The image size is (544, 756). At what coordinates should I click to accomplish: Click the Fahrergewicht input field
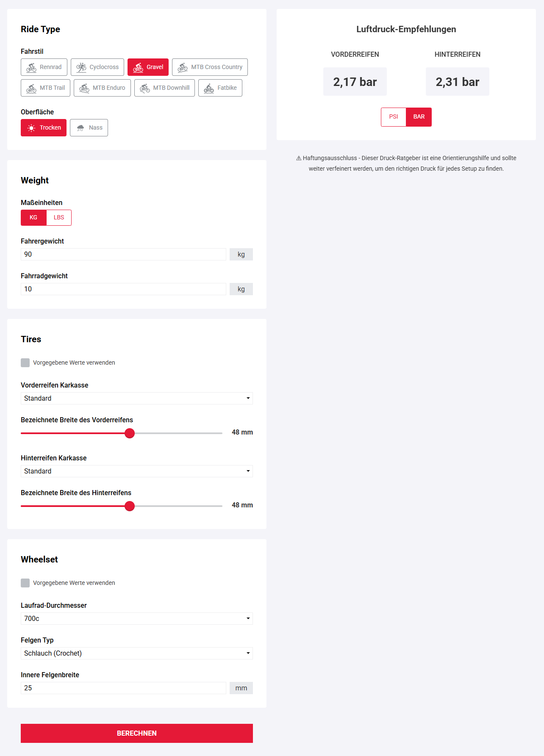123,254
